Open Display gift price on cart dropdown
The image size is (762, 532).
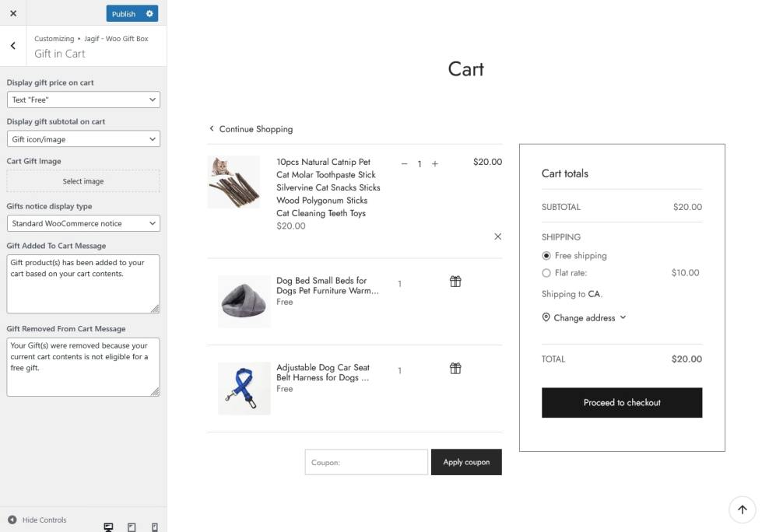(x=83, y=100)
